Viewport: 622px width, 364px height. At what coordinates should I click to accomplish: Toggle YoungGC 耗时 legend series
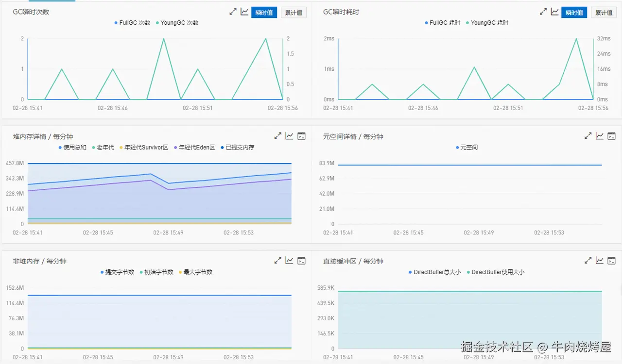pyautogui.click(x=487, y=23)
